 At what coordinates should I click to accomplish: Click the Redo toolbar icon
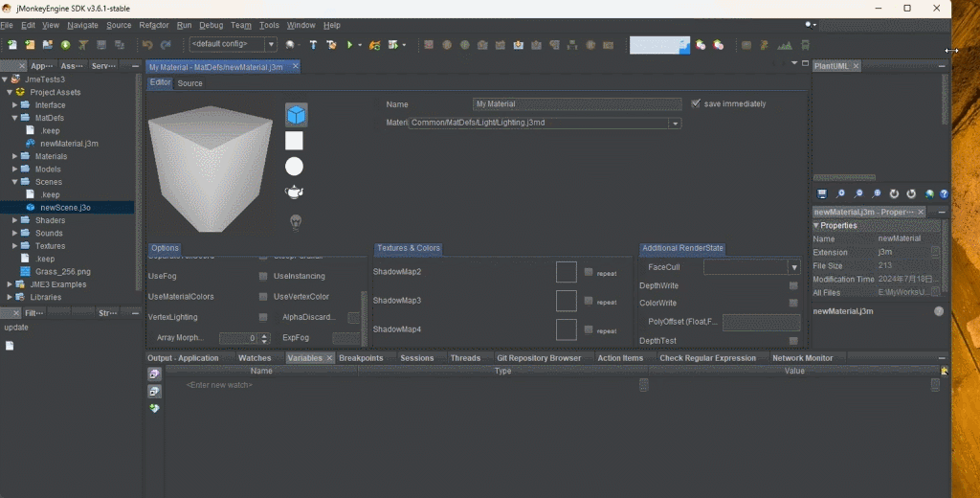click(x=166, y=45)
